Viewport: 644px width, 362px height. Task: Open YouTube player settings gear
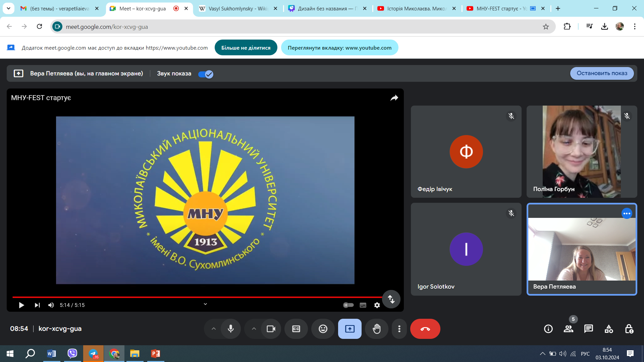pos(377,305)
